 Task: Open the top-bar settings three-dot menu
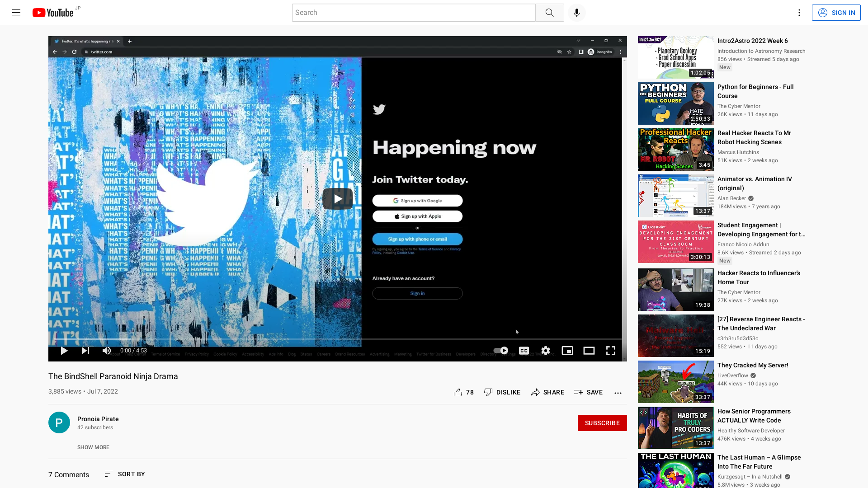pyautogui.click(x=799, y=13)
